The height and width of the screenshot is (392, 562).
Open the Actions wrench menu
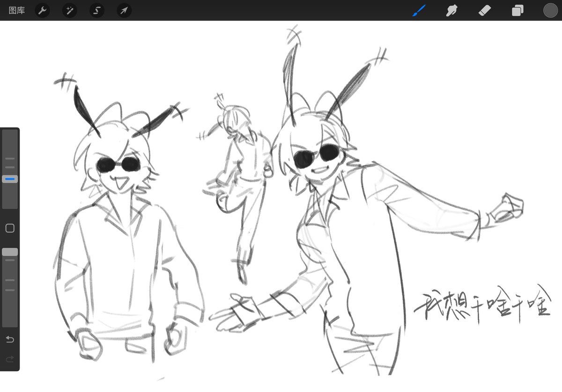pos(43,10)
